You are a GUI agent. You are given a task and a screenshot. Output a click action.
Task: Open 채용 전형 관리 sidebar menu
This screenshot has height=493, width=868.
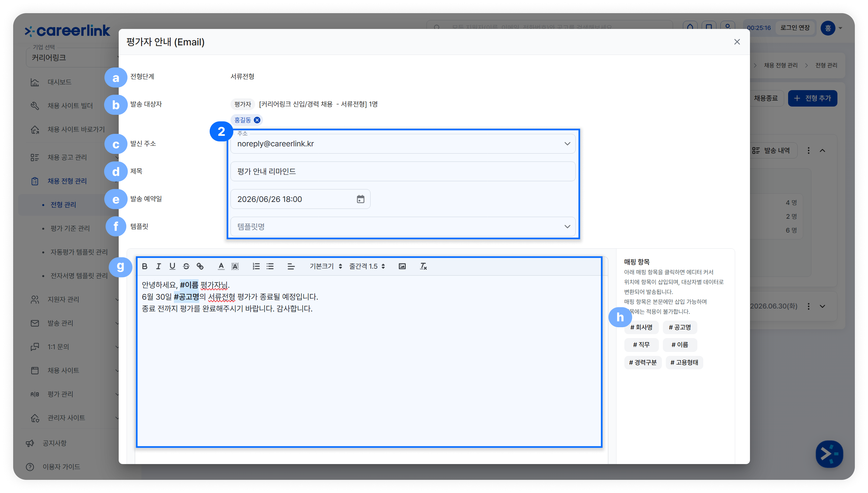[67, 181]
